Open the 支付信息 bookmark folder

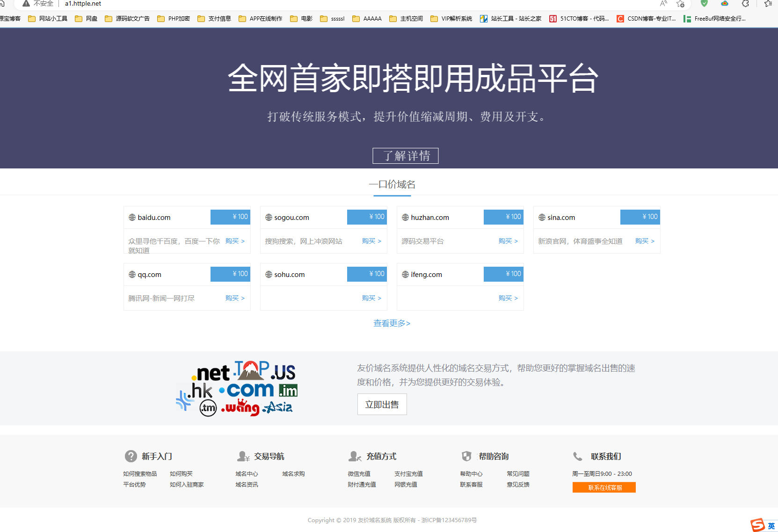(x=214, y=19)
